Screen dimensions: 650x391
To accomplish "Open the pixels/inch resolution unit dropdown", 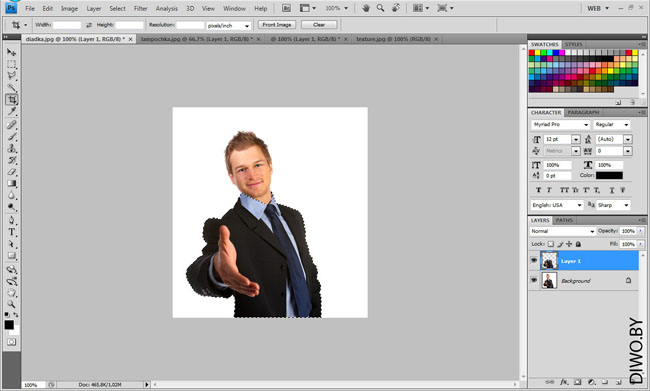I will pyautogui.click(x=229, y=25).
